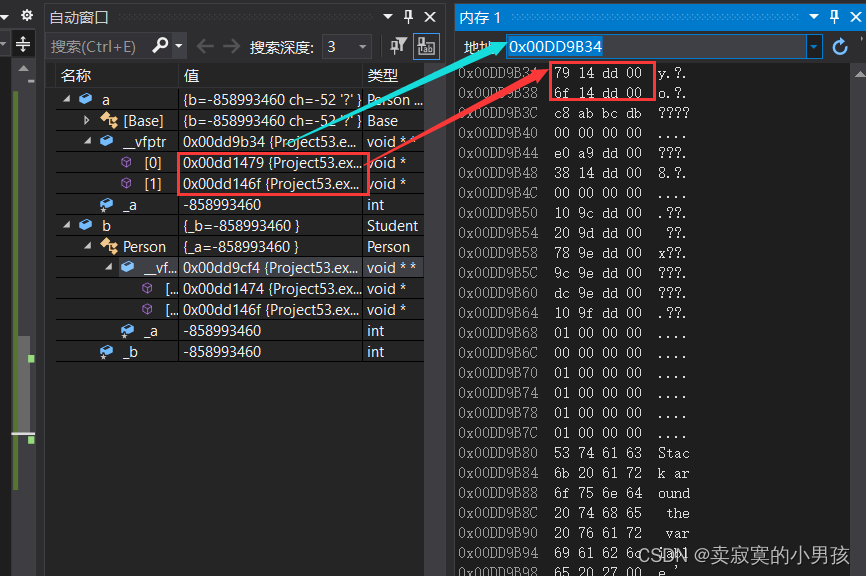This screenshot has width=866, height=576.
Task: Click memory address 0x00DD9B3C row
Action: point(498,113)
